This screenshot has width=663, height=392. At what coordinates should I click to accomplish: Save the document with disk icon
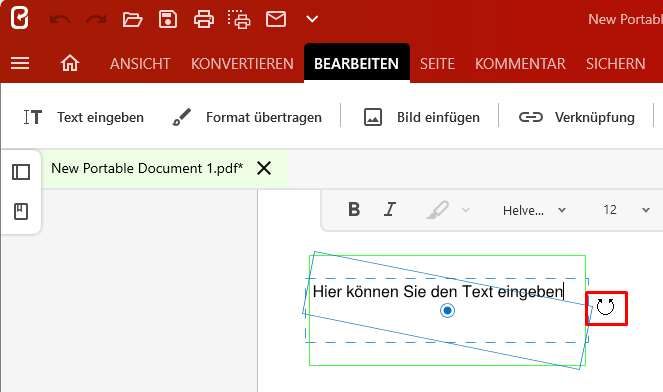[x=168, y=19]
